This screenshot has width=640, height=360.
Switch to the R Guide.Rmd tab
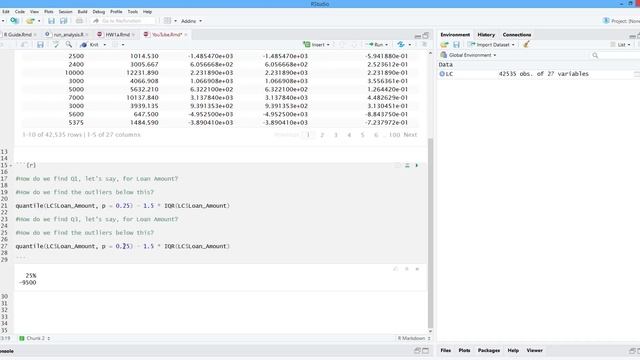coord(18,35)
